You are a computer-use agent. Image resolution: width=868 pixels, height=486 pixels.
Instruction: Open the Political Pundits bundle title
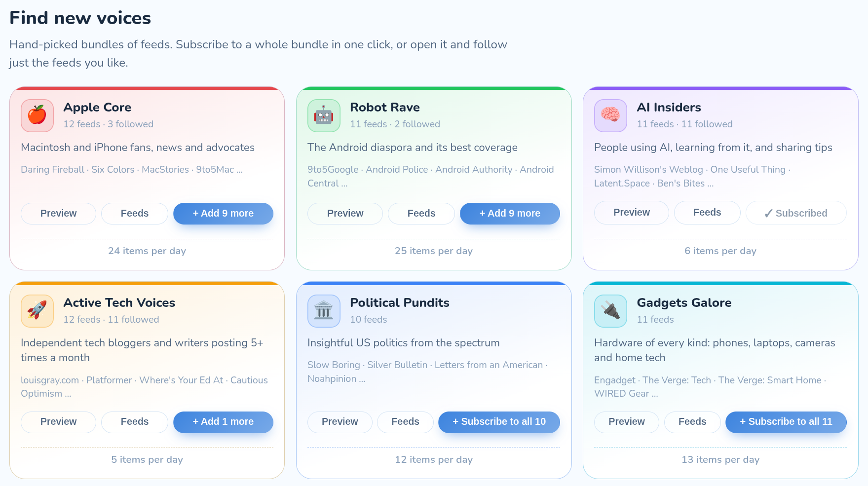(x=400, y=302)
